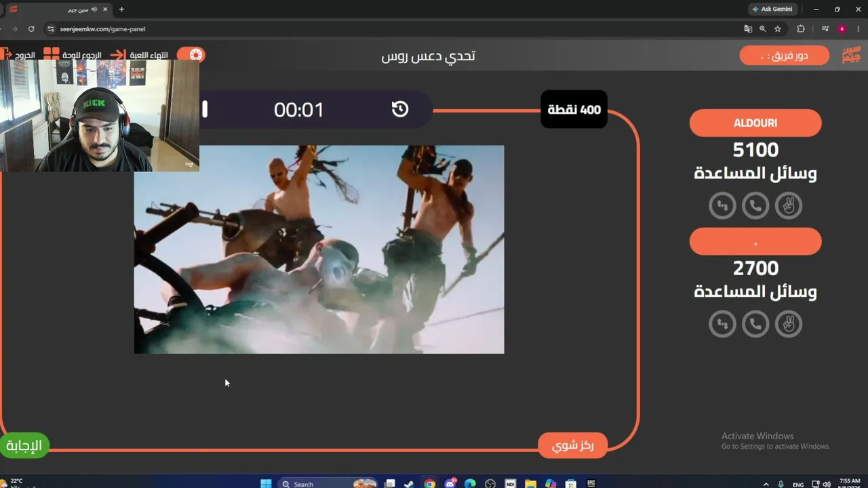Image resolution: width=868 pixels, height=488 pixels.
Task: Use ALDOURI team's two-fingers lifeline
Action: click(789, 205)
